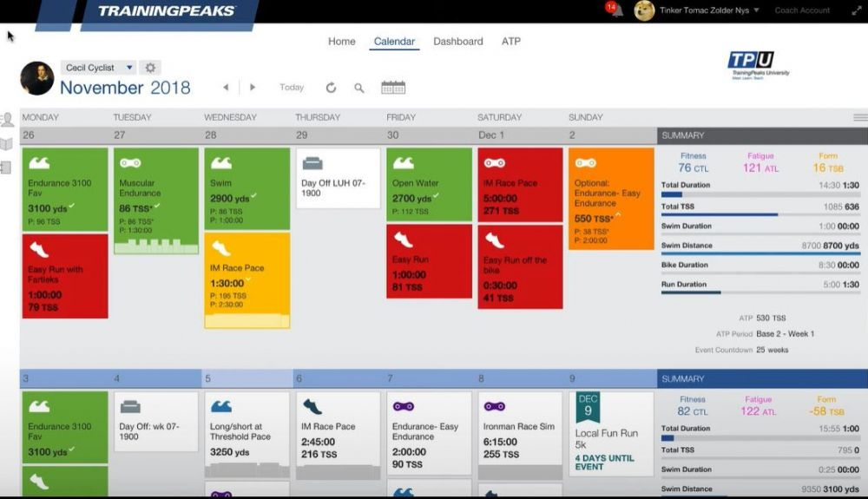Click the Open Water swim icon
Image resolution: width=868 pixels, height=499 pixels.
point(404,162)
